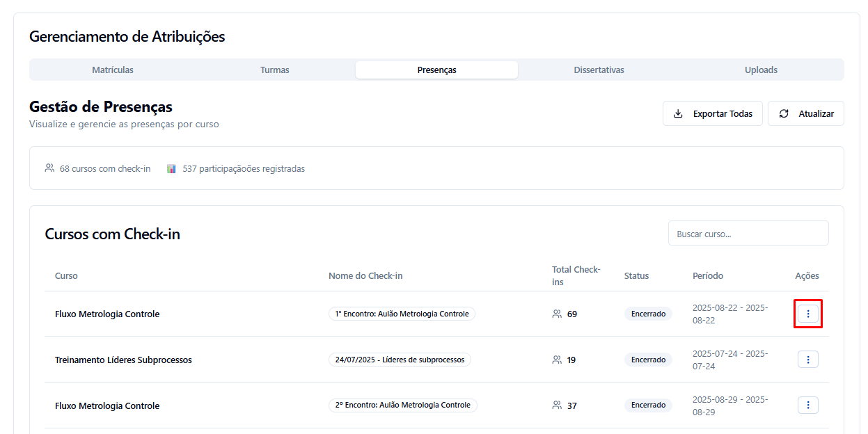Open the Turmas tab
This screenshot has height=434, width=868.
[274, 70]
